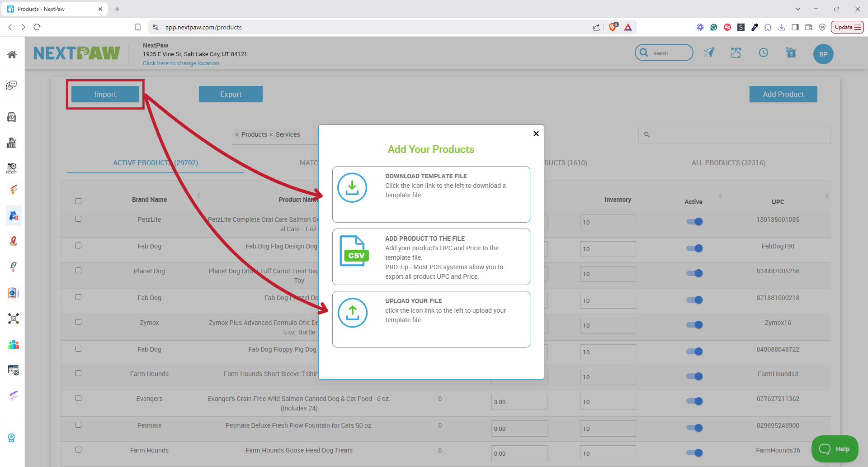The width and height of the screenshot is (868, 467).
Task: Open the globe analytics chart sidebar icon
Action: tap(12, 143)
